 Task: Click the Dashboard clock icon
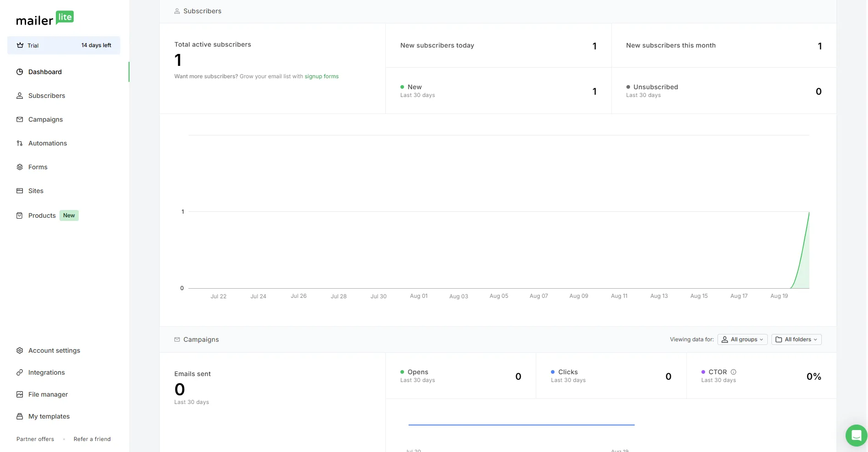(20, 72)
